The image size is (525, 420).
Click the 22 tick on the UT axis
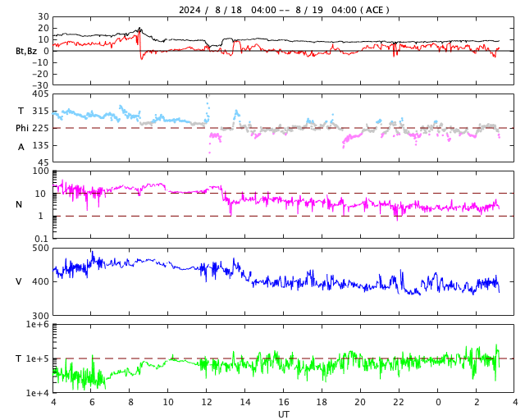[399, 402]
